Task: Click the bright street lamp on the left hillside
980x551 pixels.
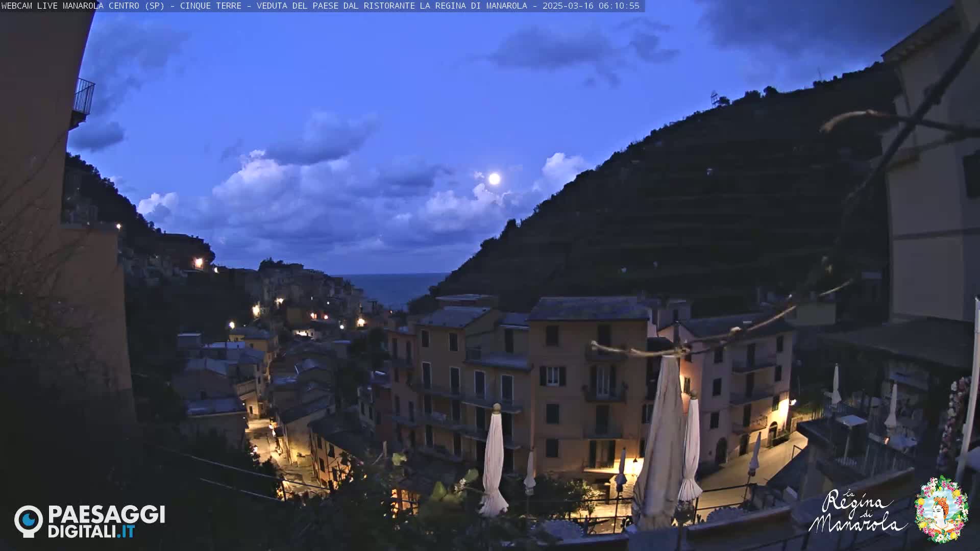Action: pos(199,263)
